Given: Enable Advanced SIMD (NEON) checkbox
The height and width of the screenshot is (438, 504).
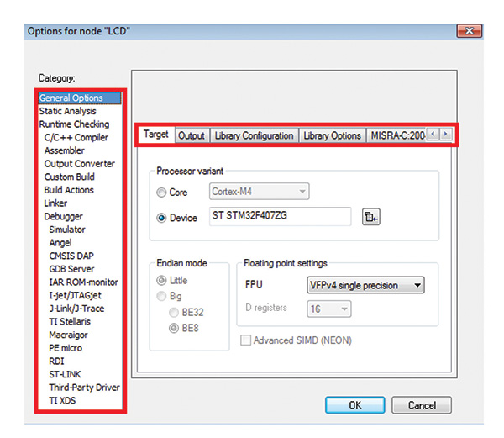Looking at the screenshot, I should (x=246, y=340).
